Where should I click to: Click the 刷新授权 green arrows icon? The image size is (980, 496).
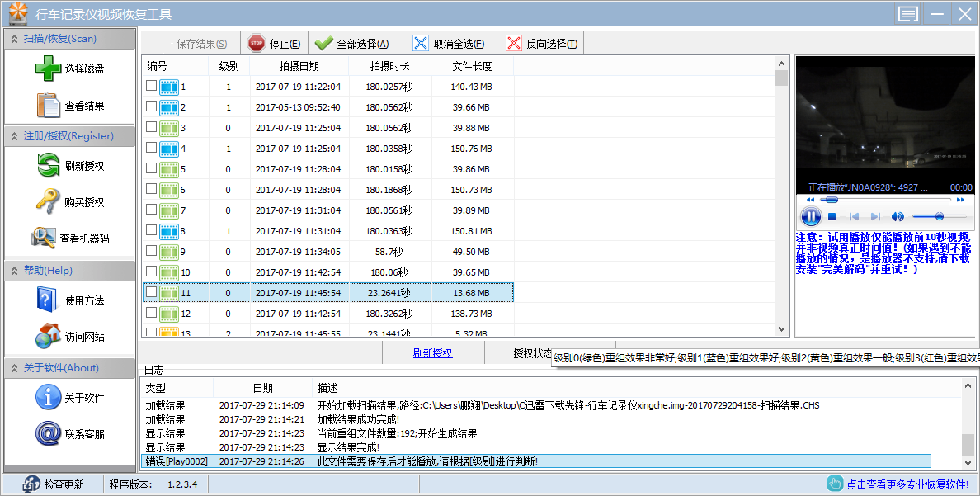48,166
